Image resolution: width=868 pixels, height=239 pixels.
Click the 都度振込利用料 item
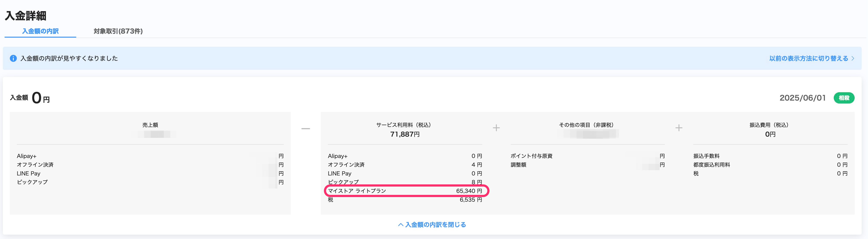(x=711, y=165)
